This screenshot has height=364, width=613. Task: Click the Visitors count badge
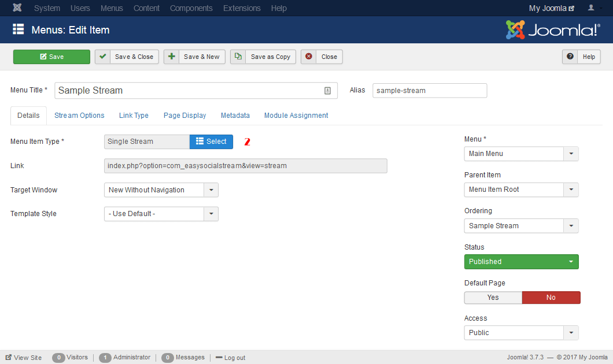click(x=58, y=358)
